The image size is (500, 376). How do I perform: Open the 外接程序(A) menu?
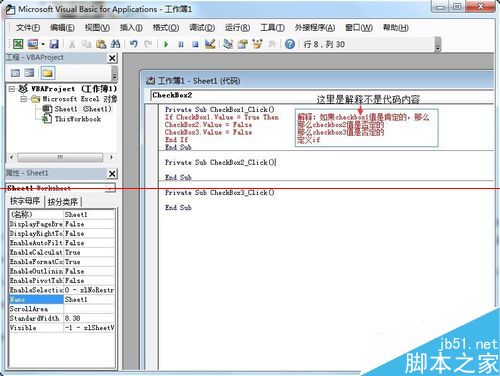click(x=315, y=28)
